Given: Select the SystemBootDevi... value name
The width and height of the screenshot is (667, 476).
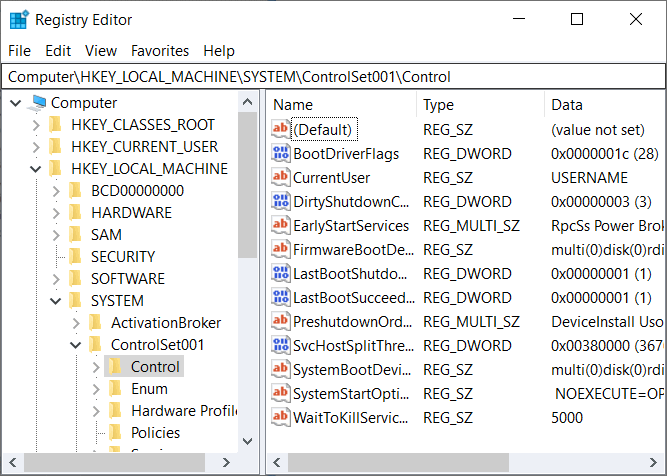Looking at the screenshot, I should (352, 370).
